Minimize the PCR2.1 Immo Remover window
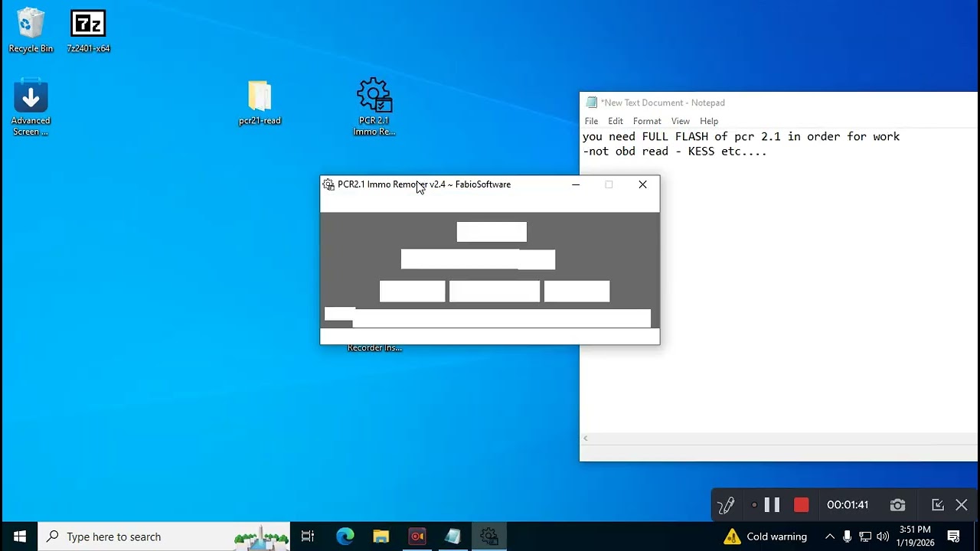This screenshot has height=551, width=980. (576, 184)
